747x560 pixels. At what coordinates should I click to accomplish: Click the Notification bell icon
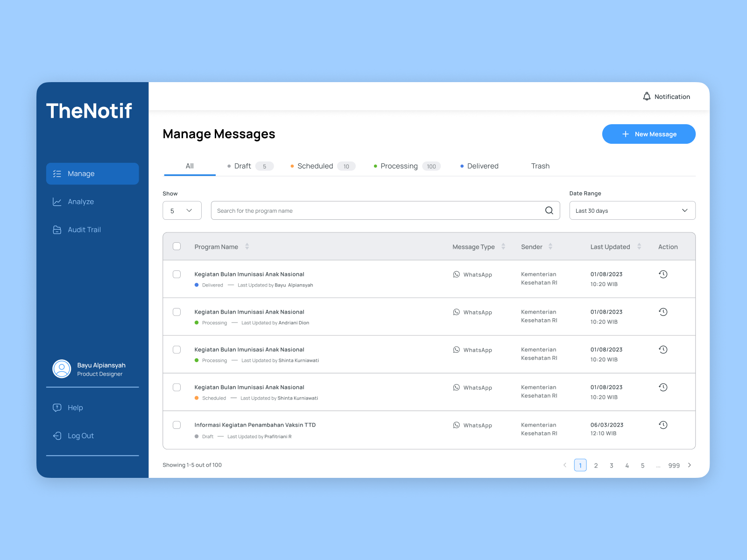pos(647,97)
